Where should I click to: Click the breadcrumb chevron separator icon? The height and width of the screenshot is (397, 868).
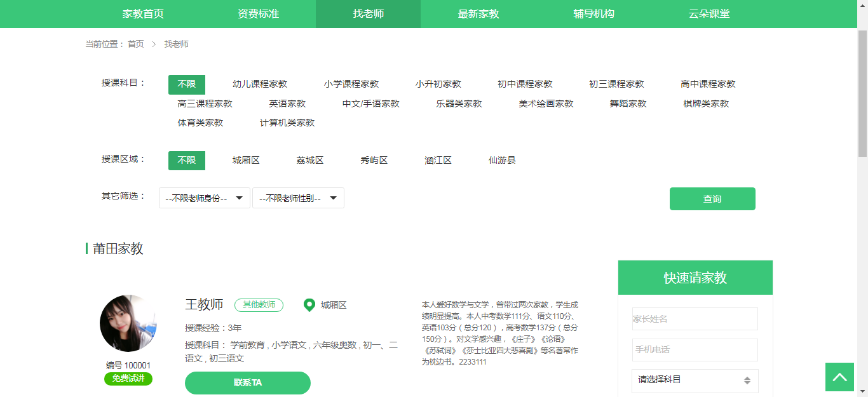[154, 44]
